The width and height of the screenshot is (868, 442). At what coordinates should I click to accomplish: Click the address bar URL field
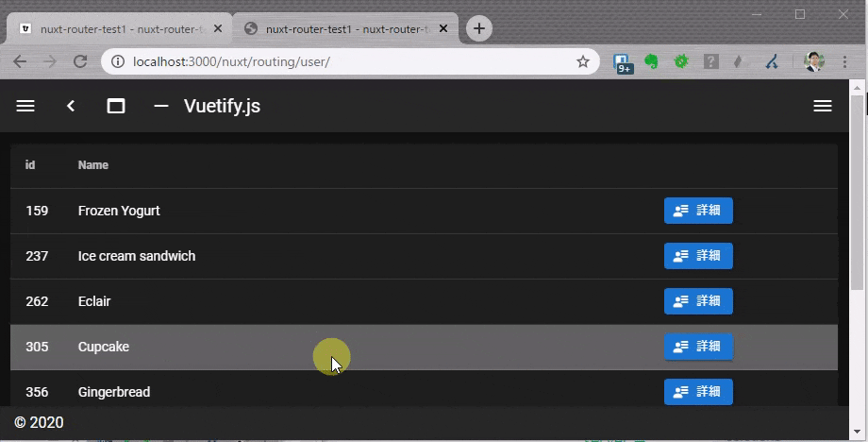[x=349, y=61]
